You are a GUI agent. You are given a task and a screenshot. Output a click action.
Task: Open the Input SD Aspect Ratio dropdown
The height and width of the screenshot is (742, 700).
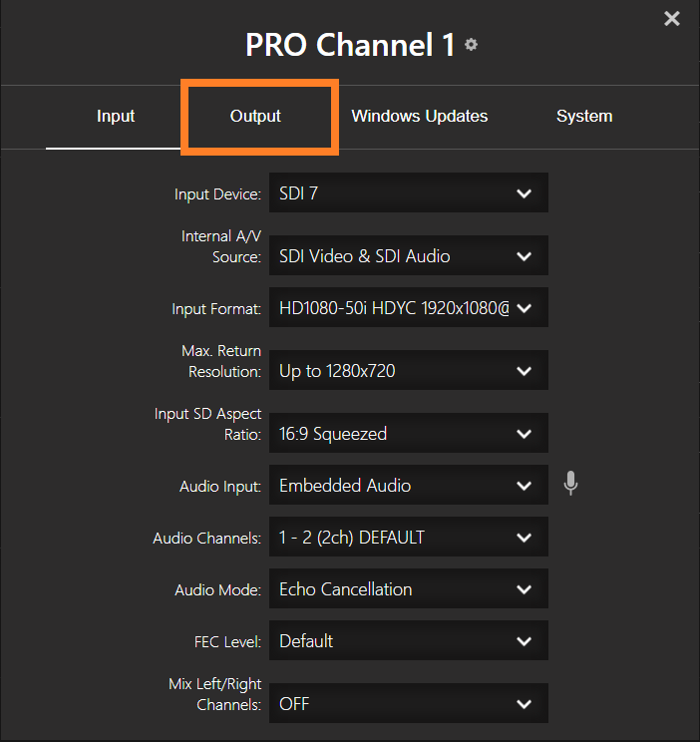407,434
